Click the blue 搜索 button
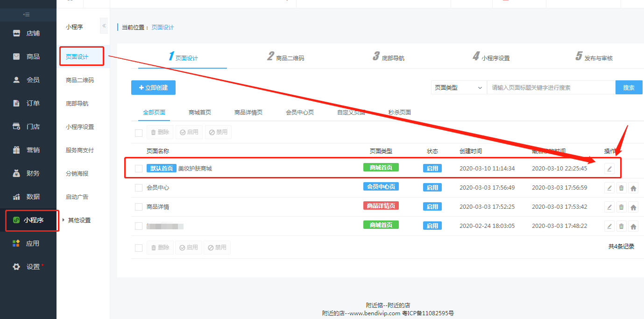 click(x=629, y=87)
